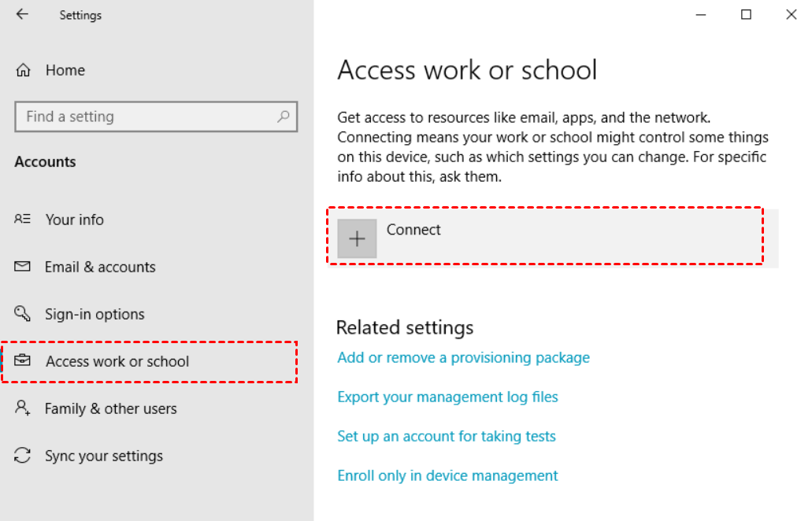The width and height of the screenshot is (812, 521).
Task: Click the Sign-in options key icon
Action: point(23,314)
